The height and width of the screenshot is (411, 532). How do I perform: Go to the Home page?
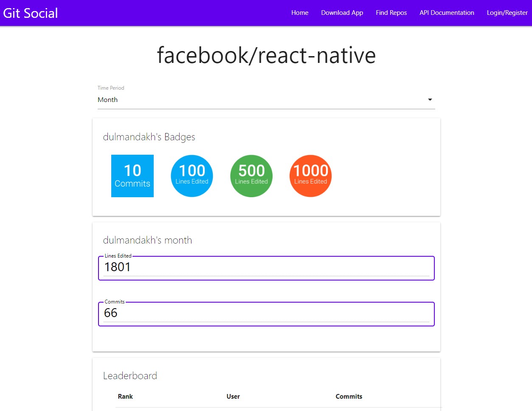tap(300, 13)
